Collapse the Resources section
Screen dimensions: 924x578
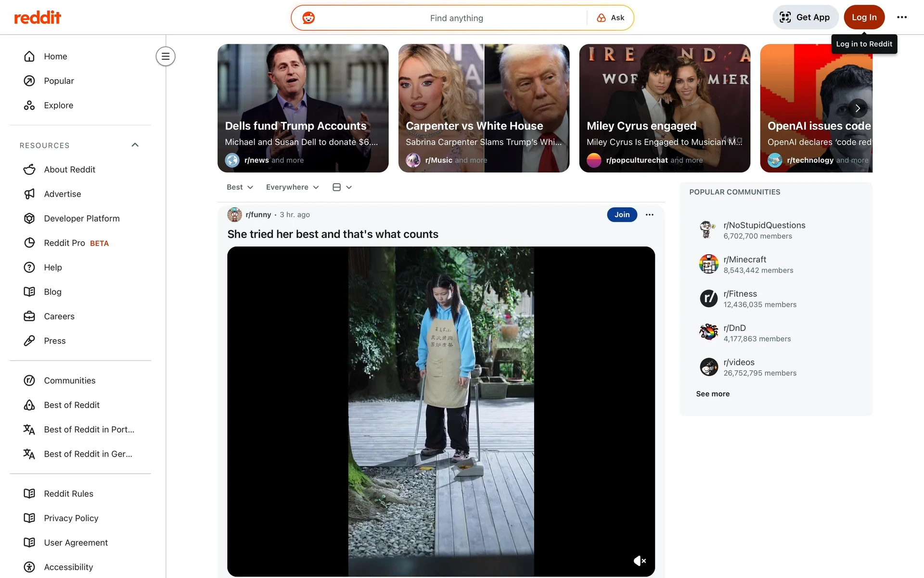tap(135, 145)
